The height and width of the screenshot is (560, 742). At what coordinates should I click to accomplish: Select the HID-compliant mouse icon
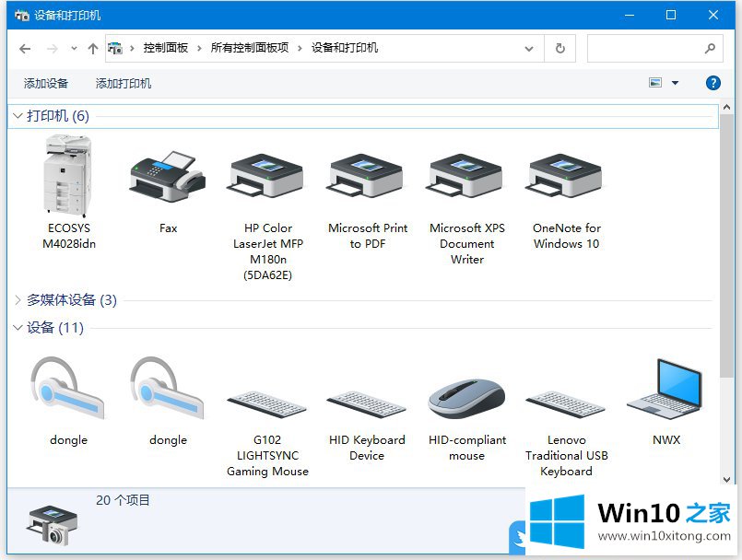[466, 399]
